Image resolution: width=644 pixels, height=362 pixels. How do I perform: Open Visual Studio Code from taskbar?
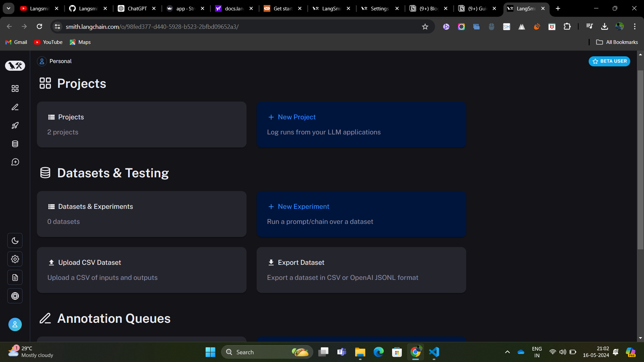434,352
